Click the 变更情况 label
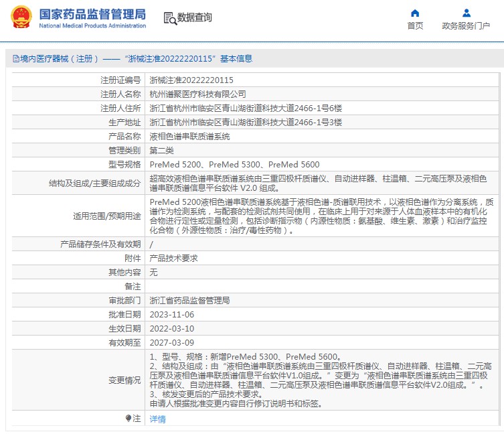The height and width of the screenshot is (434, 504). point(124,380)
